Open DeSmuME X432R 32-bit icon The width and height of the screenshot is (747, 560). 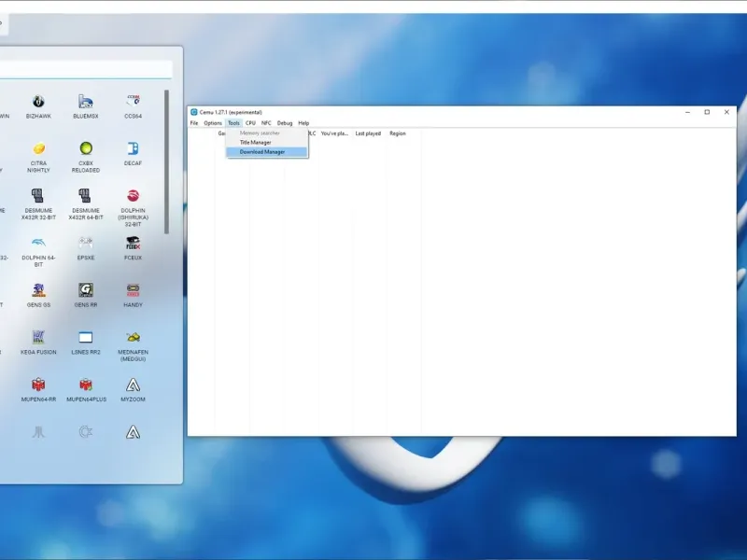37,196
